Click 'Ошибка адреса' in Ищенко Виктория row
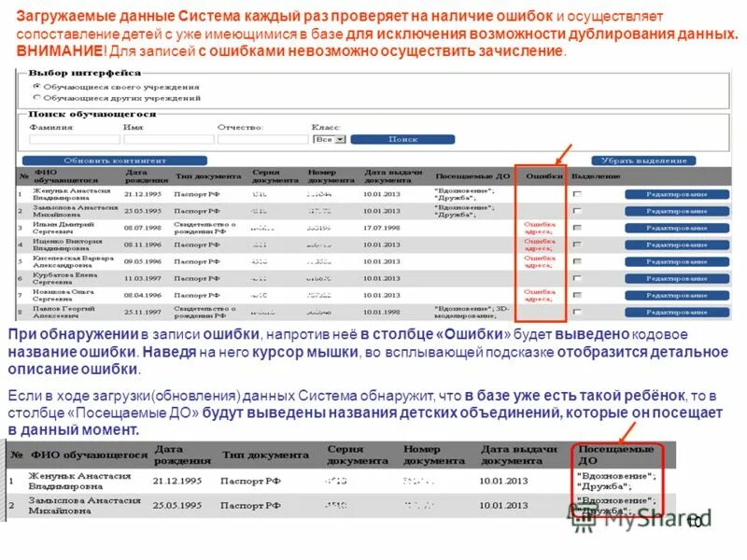Screen dimensions: 747x560 (540, 245)
